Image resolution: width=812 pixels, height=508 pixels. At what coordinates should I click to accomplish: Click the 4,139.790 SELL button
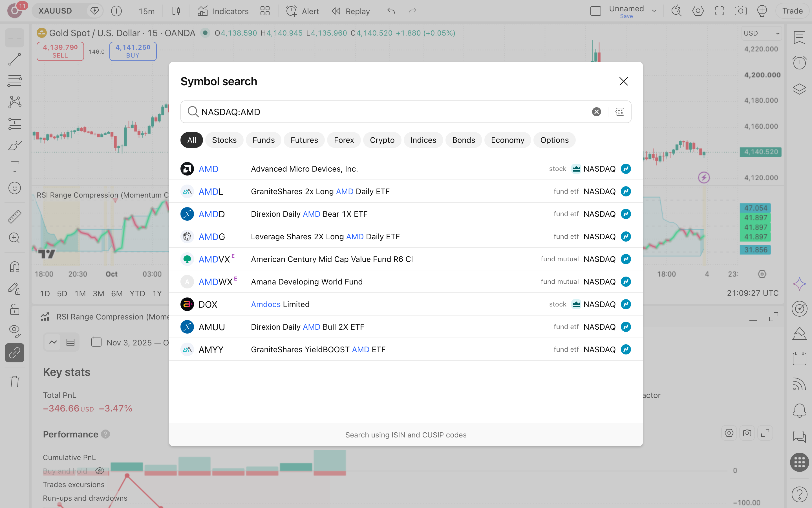point(60,51)
